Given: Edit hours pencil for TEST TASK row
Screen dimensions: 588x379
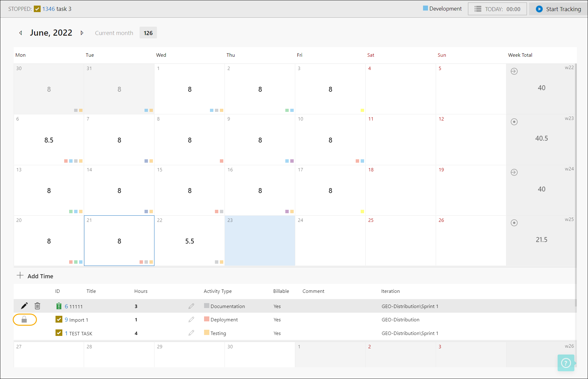Looking at the screenshot, I should [191, 333].
